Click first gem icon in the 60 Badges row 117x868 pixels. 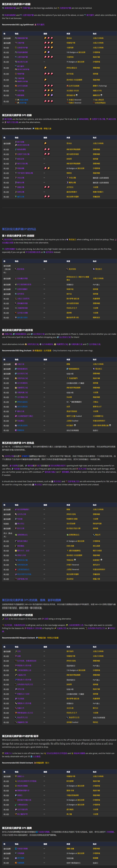[x=45, y=168]
